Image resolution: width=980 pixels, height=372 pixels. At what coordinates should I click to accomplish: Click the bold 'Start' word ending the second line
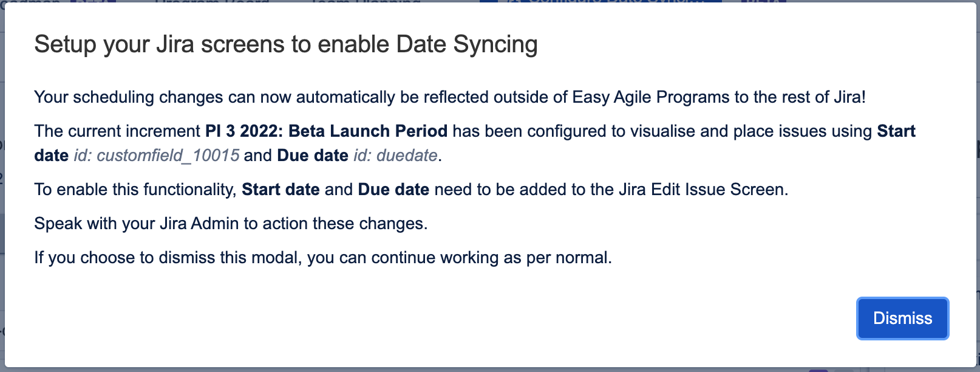coord(896,131)
